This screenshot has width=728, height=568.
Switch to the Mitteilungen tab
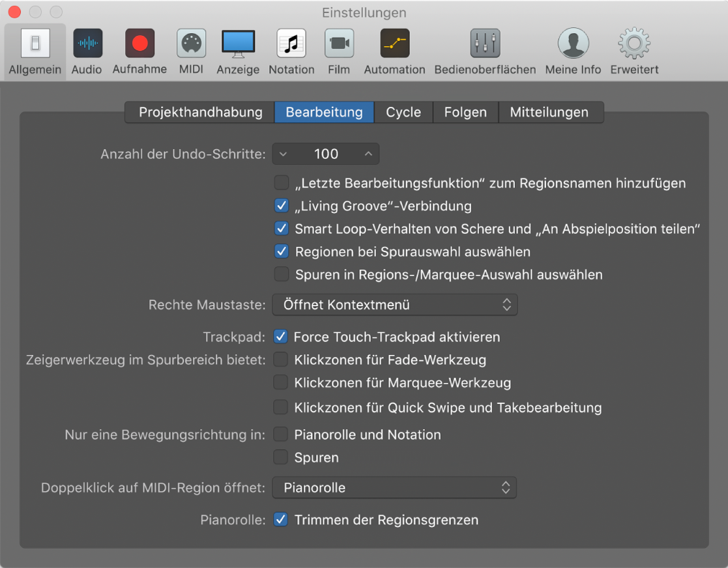point(549,112)
